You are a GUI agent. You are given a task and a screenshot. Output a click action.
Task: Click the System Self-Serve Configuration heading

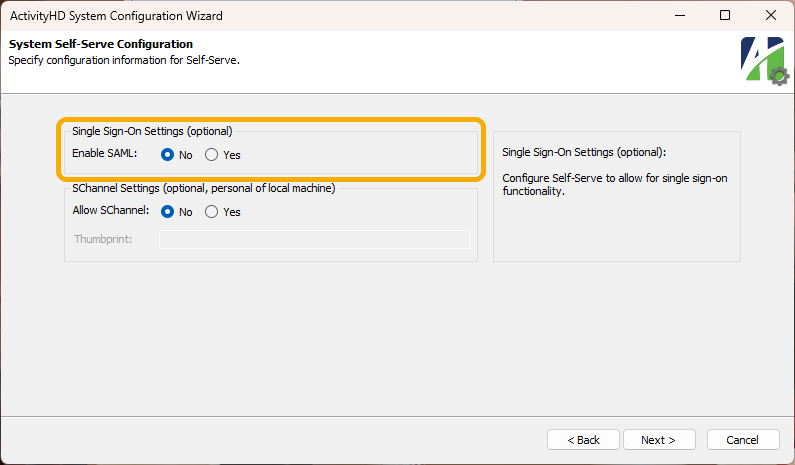[x=101, y=44]
